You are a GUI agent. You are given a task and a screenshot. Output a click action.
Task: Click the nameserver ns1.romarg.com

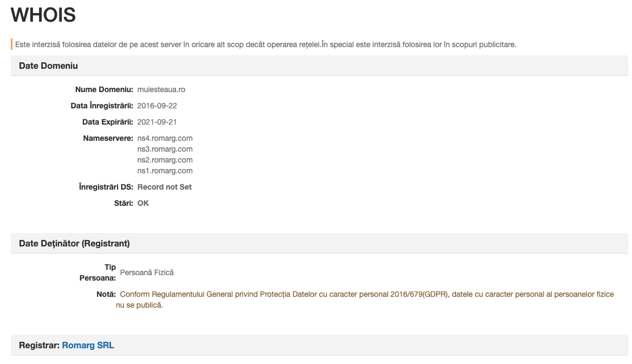coord(165,170)
